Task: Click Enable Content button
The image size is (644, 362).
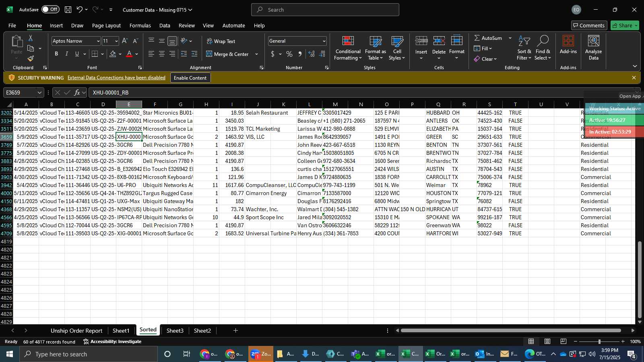Action: tap(190, 78)
